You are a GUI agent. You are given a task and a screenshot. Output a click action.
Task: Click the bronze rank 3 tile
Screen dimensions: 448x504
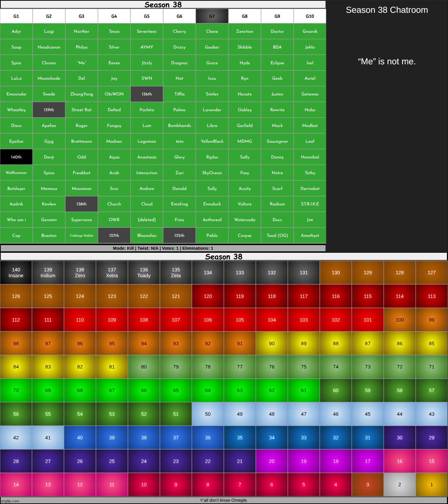[x=367, y=484]
